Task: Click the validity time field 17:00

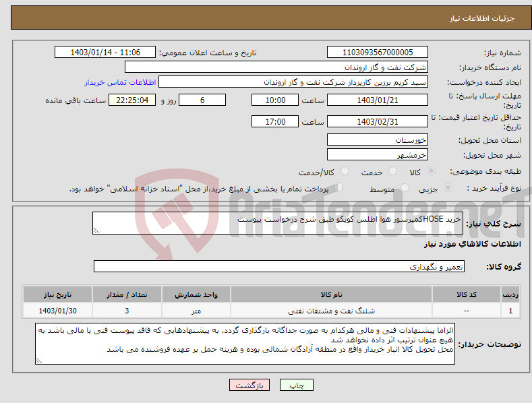Action: 275,121
